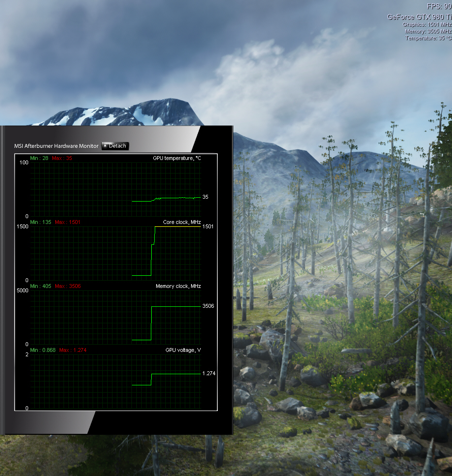Select the 'GPU voltage, V' graph label

pyautogui.click(x=183, y=350)
